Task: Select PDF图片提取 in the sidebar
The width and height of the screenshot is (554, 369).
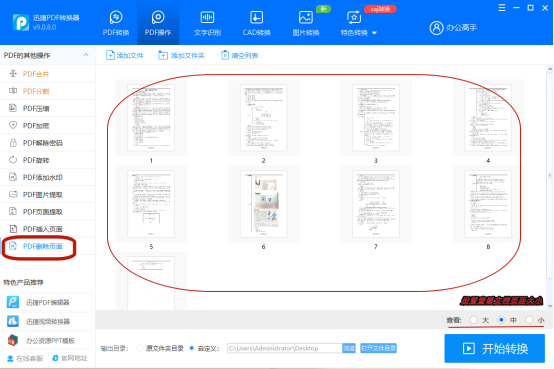Action: click(x=48, y=194)
